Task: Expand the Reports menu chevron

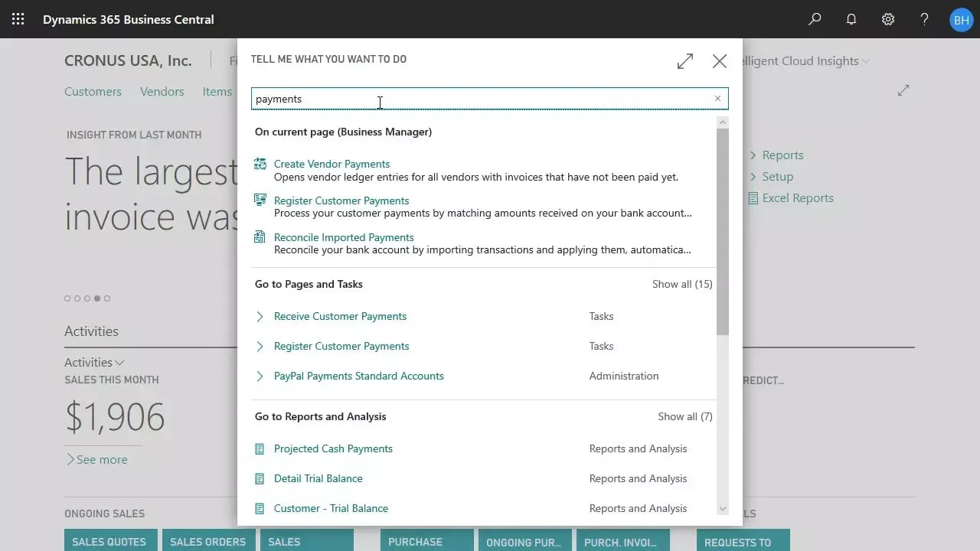Action: coord(753,155)
